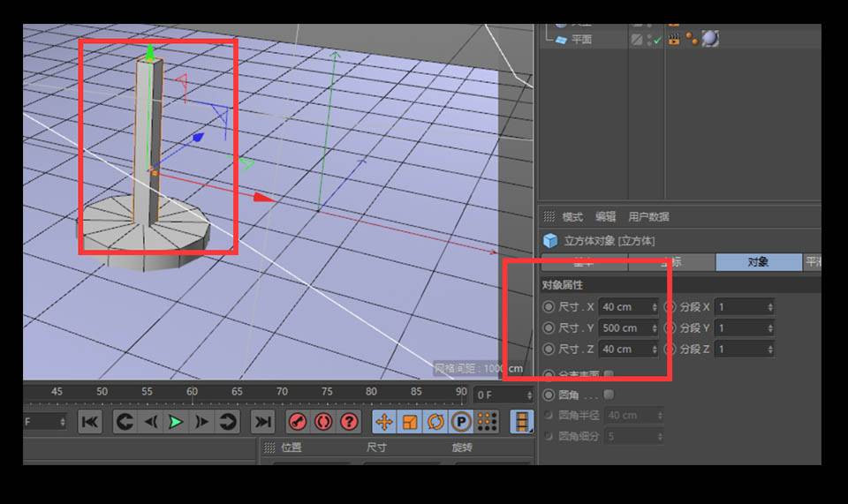Open the 编辑 menu in attributes

coord(606,216)
